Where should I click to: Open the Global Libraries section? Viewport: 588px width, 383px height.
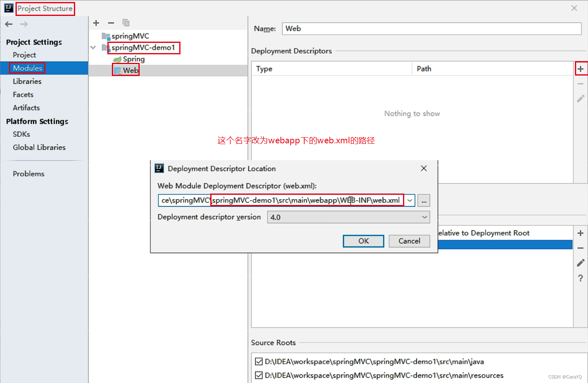pyautogui.click(x=39, y=147)
